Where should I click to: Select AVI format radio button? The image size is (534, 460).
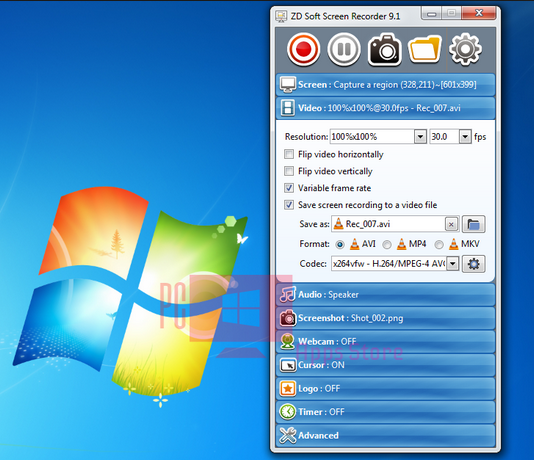pos(340,244)
